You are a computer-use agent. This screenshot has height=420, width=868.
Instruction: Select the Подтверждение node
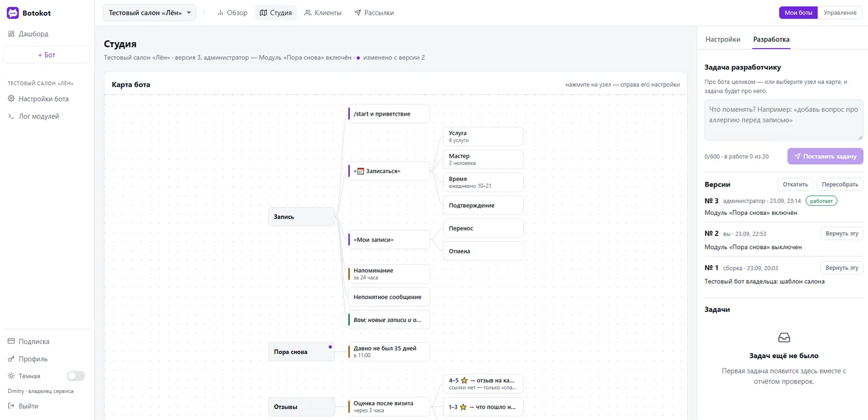483,205
